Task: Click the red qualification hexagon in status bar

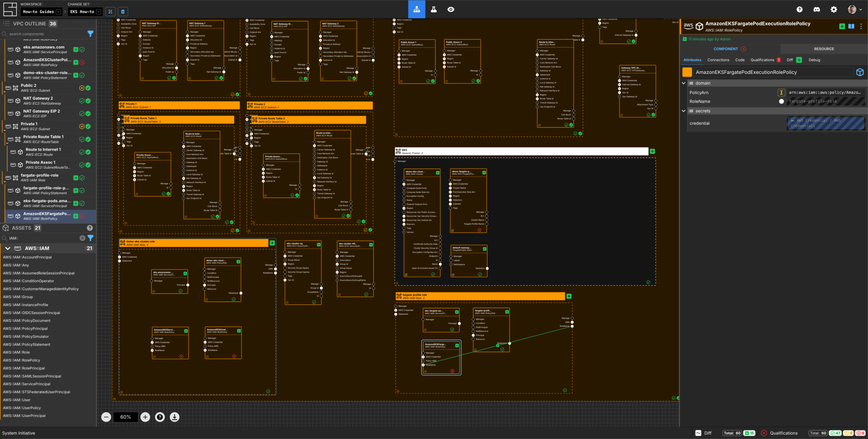Action: coord(764,433)
